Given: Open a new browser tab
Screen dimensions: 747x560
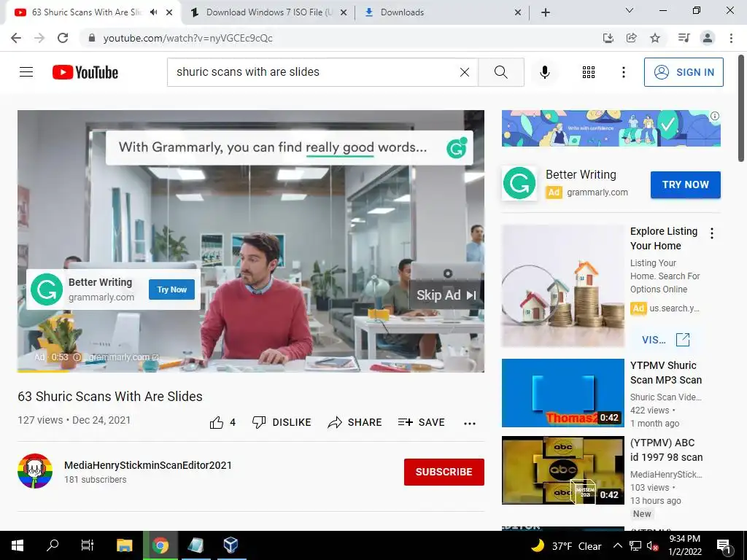Looking at the screenshot, I should (546, 12).
